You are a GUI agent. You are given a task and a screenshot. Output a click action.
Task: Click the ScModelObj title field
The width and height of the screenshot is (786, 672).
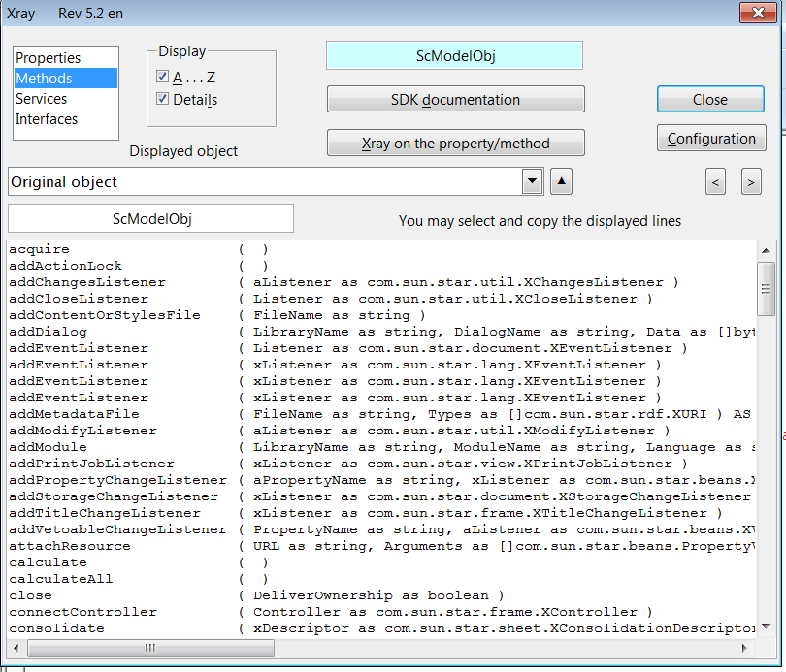click(454, 55)
